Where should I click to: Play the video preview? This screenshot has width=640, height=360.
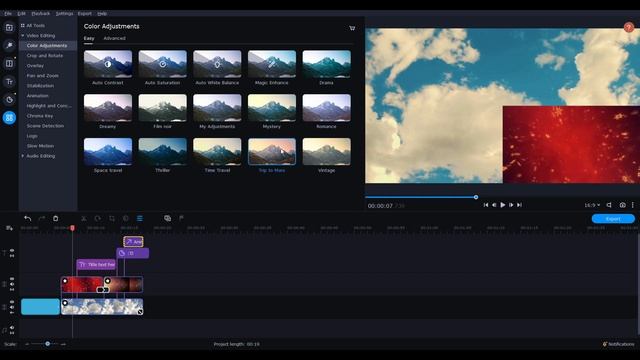[x=503, y=205]
